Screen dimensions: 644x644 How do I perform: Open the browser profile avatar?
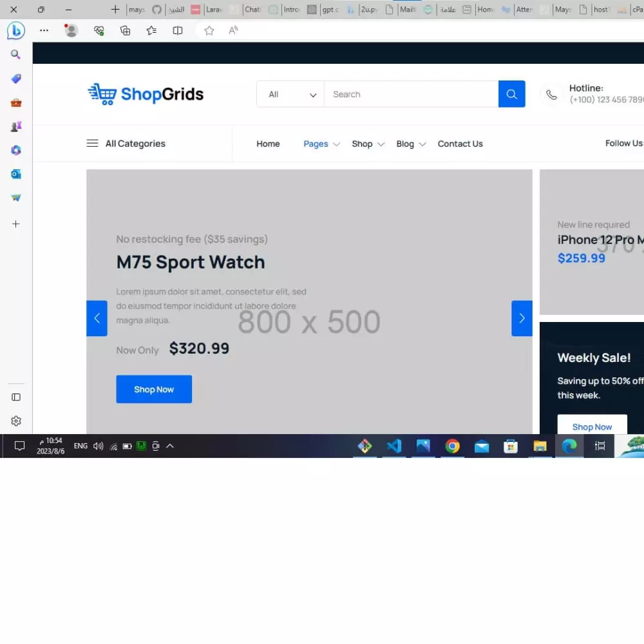coord(71,30)
